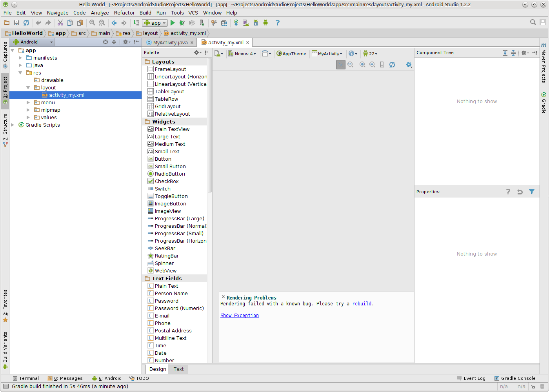Image resolution: width=549 pixels, height=392 pixels.
Task: Open the locale globe dropdown
Action: point(353,54)
